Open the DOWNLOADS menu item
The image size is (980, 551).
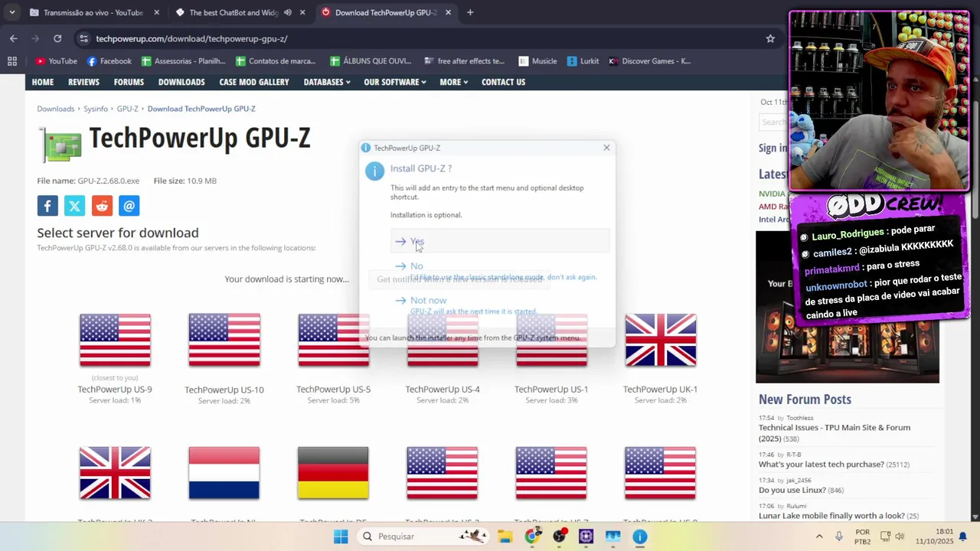pyautogui.click(x=181, y=82)
